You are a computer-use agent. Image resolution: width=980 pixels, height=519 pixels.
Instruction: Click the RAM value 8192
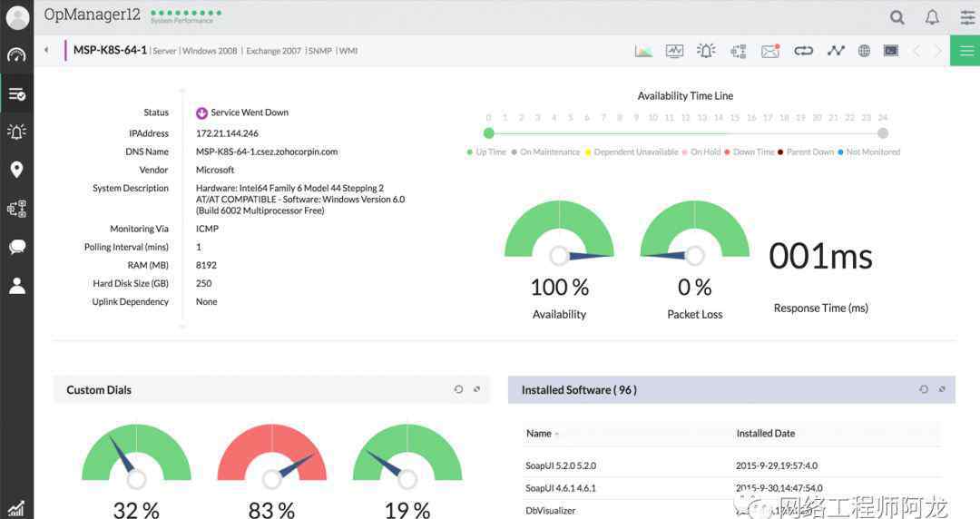[206, 265]
